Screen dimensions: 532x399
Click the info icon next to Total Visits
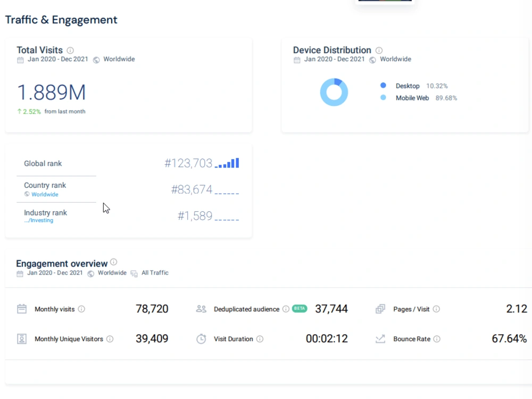(x=70, y=51)
